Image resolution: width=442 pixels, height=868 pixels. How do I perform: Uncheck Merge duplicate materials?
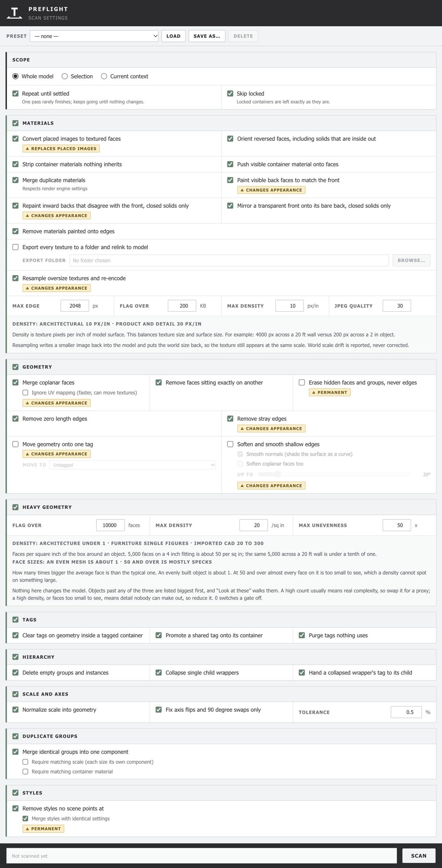click(16, 180)
